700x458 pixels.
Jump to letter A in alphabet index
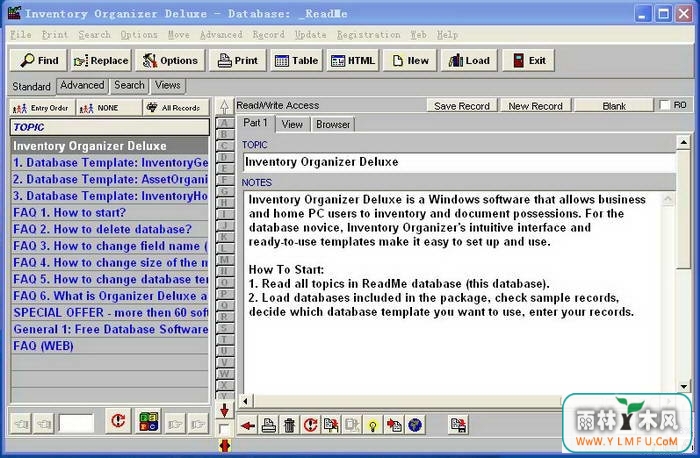tap(225, 123)
